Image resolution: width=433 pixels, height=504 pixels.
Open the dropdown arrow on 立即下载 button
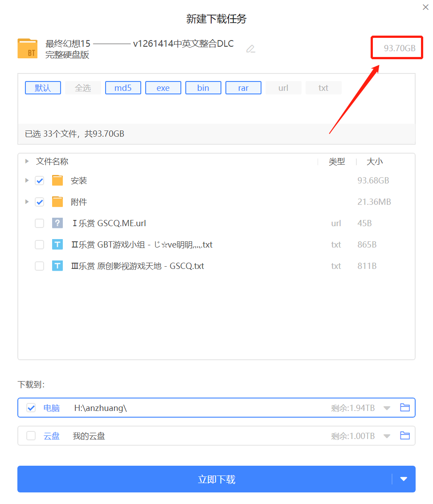(x=404, y=479)
